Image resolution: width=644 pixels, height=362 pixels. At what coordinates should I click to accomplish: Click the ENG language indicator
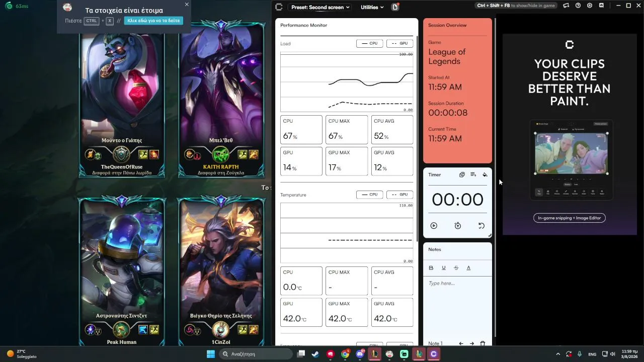(593, 354)
